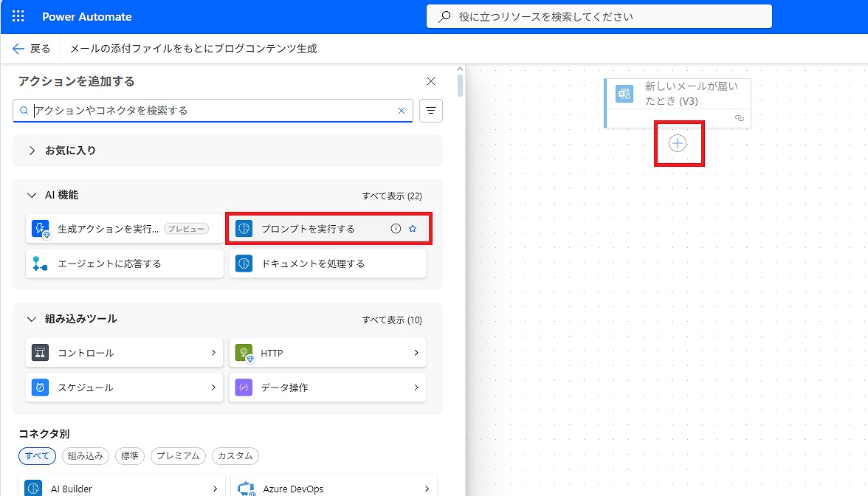
Task: Click the top resource search field
Action: [599, 16]
